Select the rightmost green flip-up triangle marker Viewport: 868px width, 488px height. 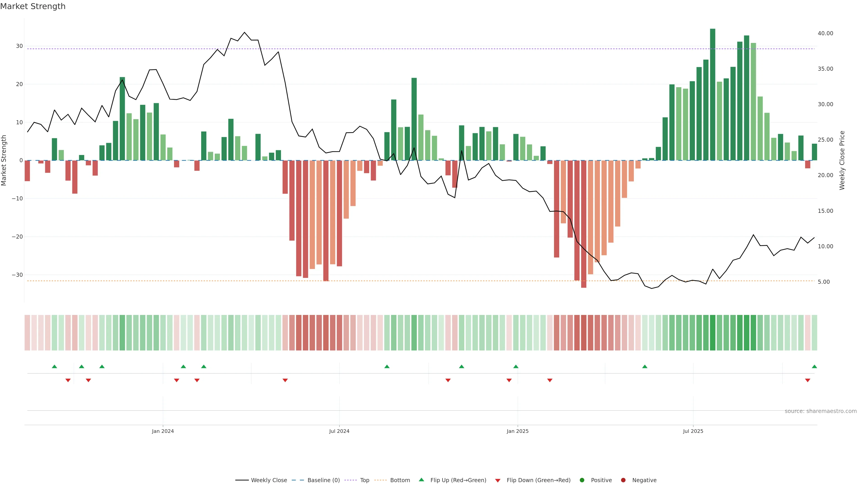click(814, 366)
